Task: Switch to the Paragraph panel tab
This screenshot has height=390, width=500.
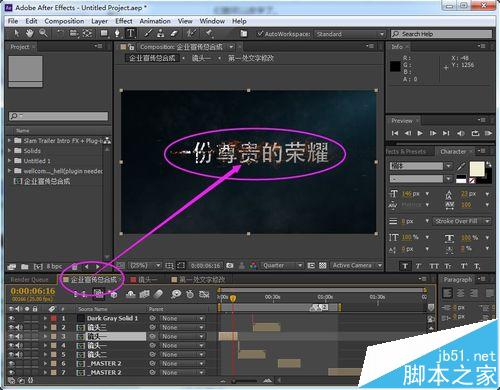Action: coord(458,279)
